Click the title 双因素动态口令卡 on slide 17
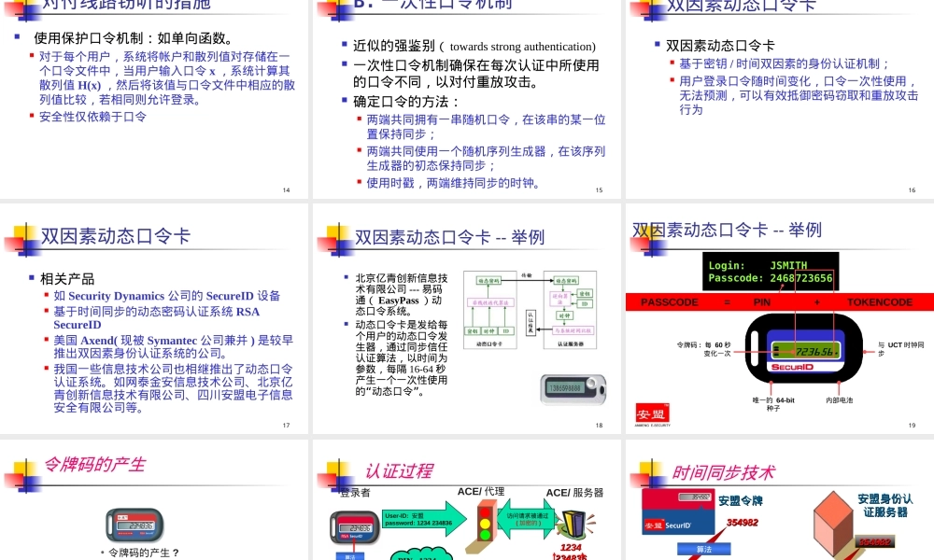The height and width of the screenshot is (560, 934). [x=116, y=236]
